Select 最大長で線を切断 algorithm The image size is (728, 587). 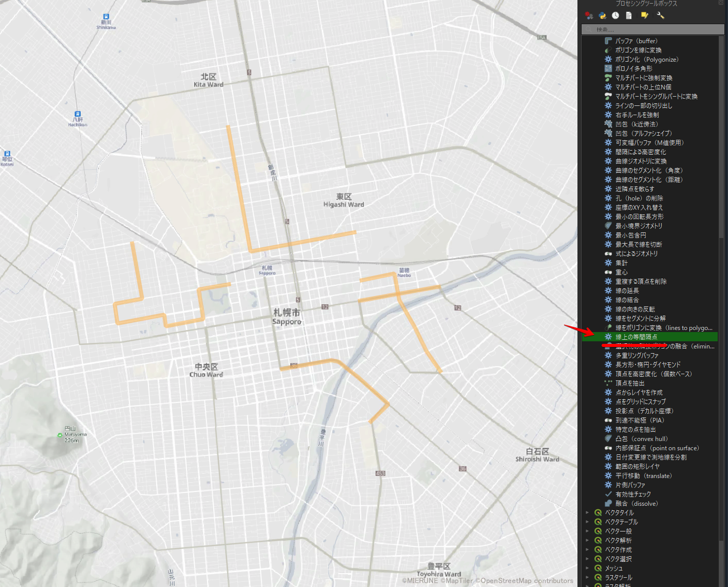[639, 244]
